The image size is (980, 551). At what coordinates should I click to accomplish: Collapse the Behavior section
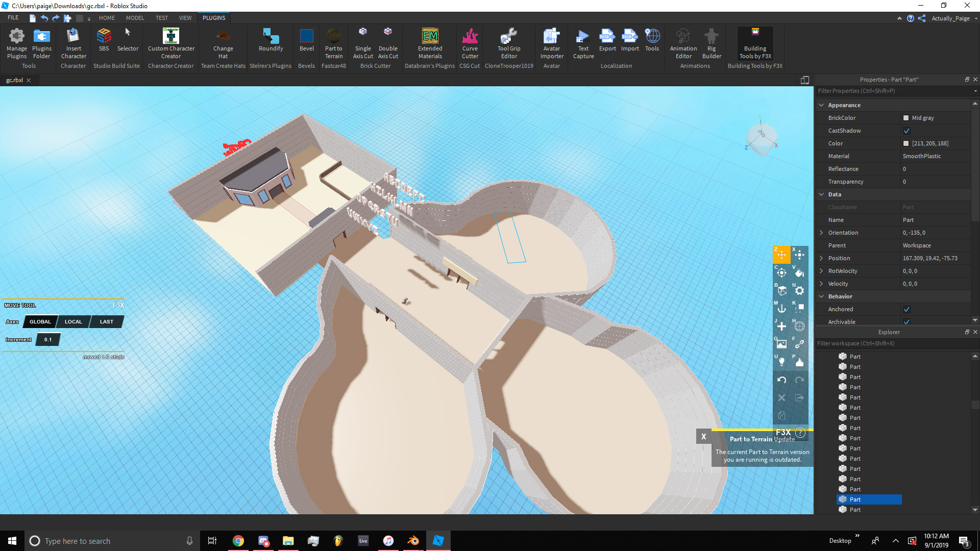coord(821,296)
